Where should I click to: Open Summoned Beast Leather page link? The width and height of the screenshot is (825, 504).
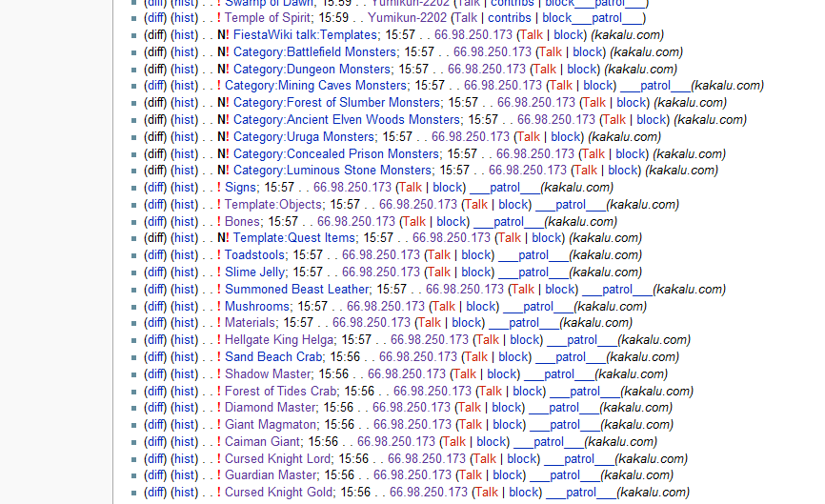pyautogui.click(x=296, y=290)
